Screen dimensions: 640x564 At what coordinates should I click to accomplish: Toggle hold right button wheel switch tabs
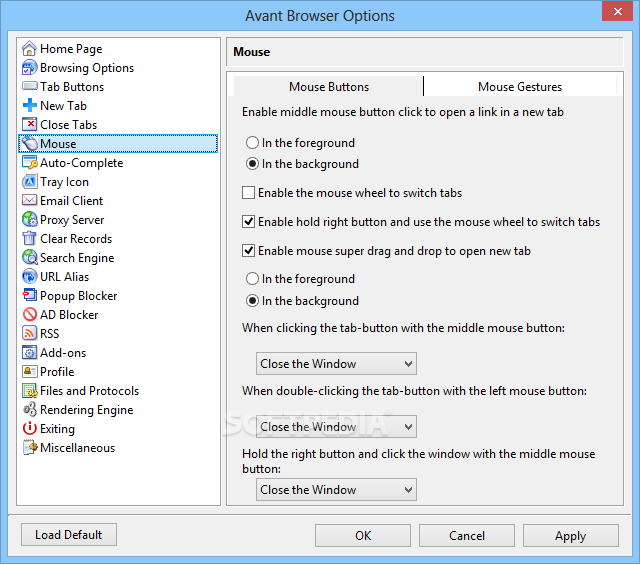(249, 222)
